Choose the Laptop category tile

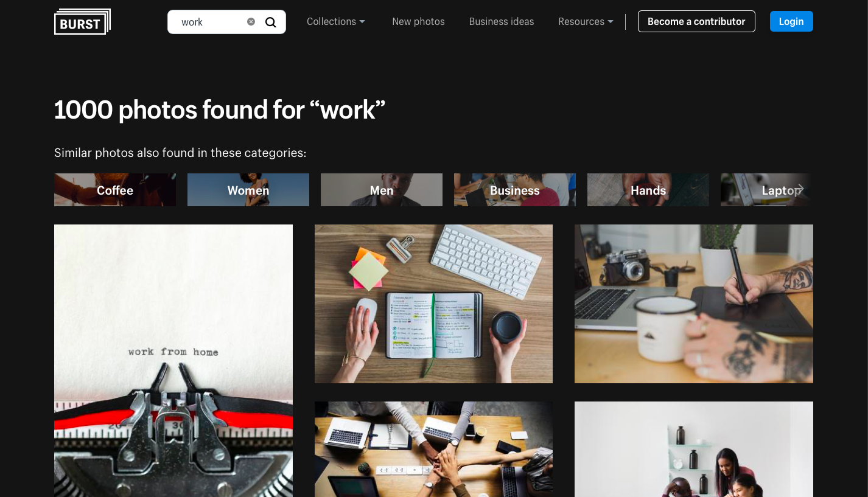click(767, 190)
